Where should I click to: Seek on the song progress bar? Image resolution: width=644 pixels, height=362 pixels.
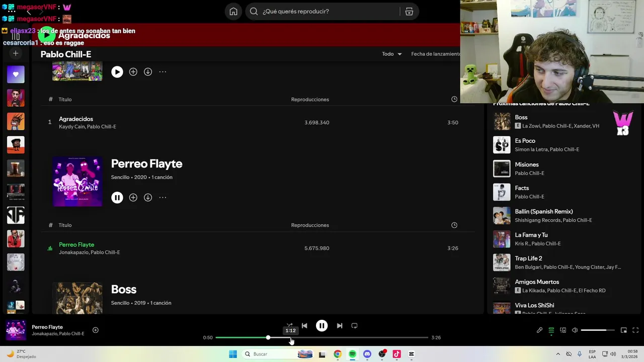point(321,337)
